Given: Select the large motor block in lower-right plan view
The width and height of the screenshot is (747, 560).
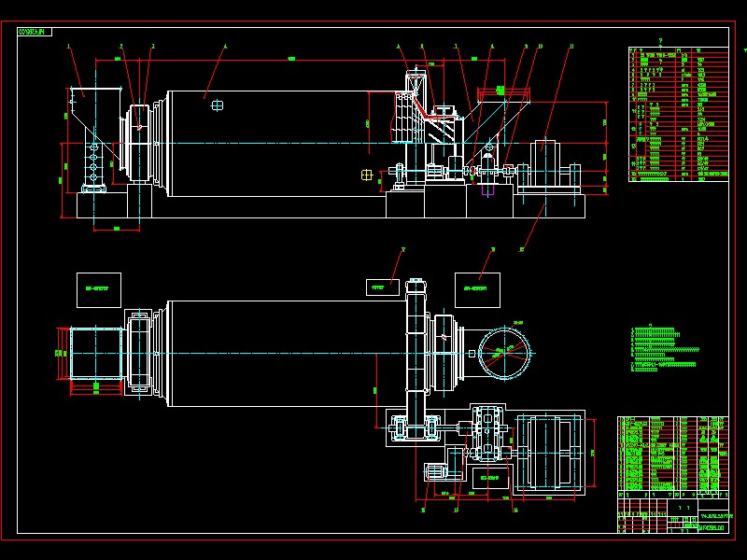Looking at the screenshot, I should click(549, 452).
